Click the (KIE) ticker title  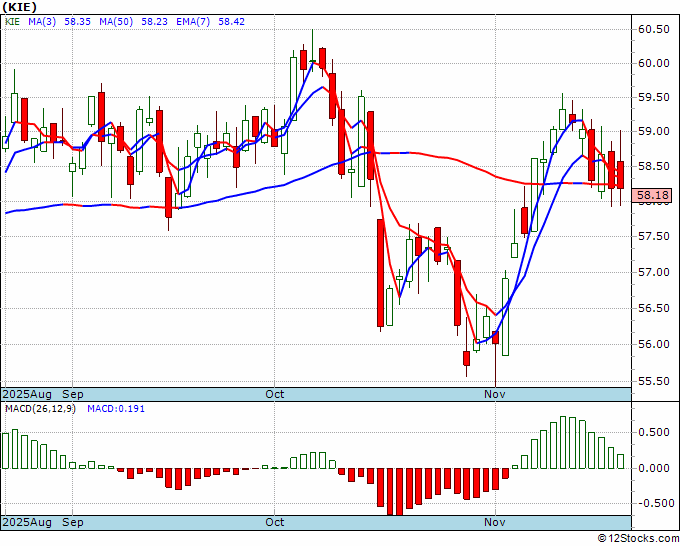coord(20,7)
